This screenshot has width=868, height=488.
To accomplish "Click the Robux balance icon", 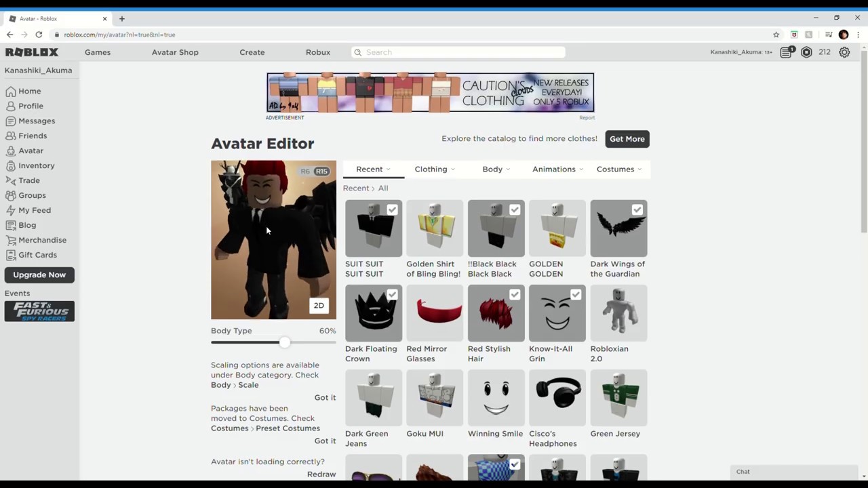I will coord(806,52).
